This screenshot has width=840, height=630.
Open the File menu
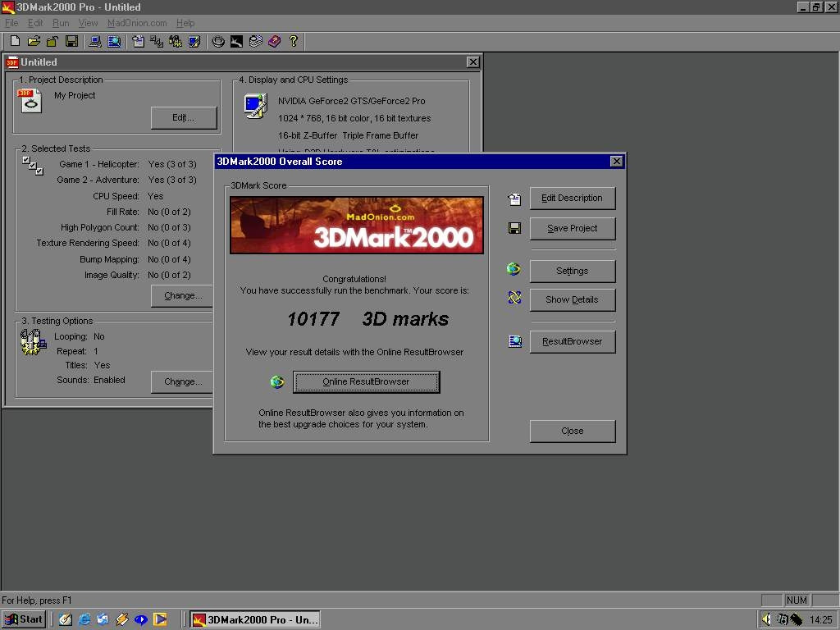pyautogui.click(x=11, y=23)
